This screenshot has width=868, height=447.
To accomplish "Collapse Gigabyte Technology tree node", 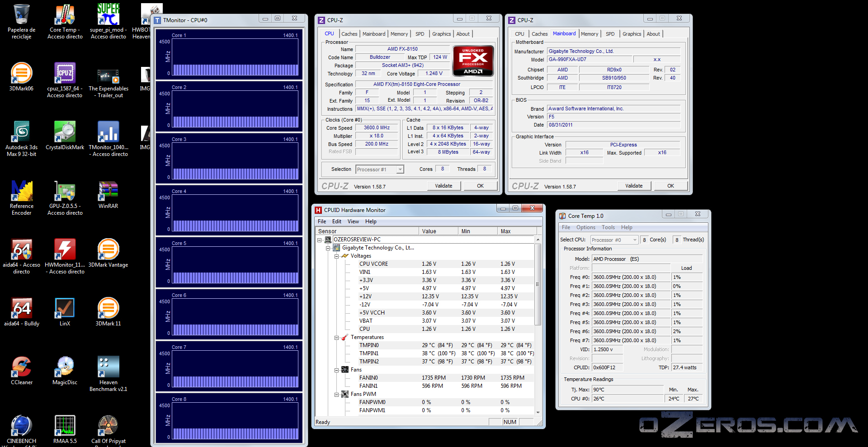I will click(x=328, y=248).
